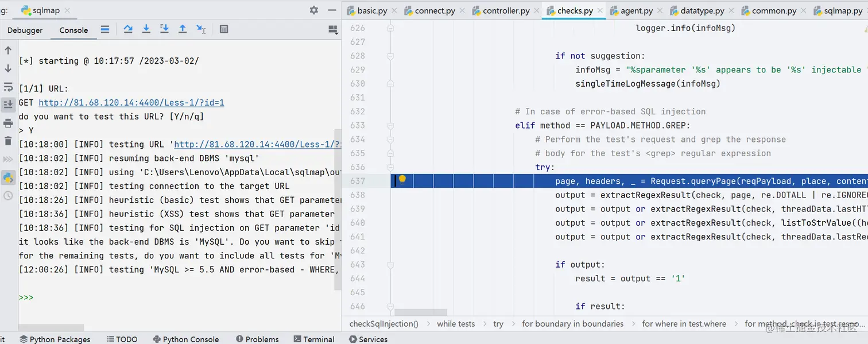Collapse the fold marker at line 628
This screenshot has width=868, height=344.
click(390, 56)
